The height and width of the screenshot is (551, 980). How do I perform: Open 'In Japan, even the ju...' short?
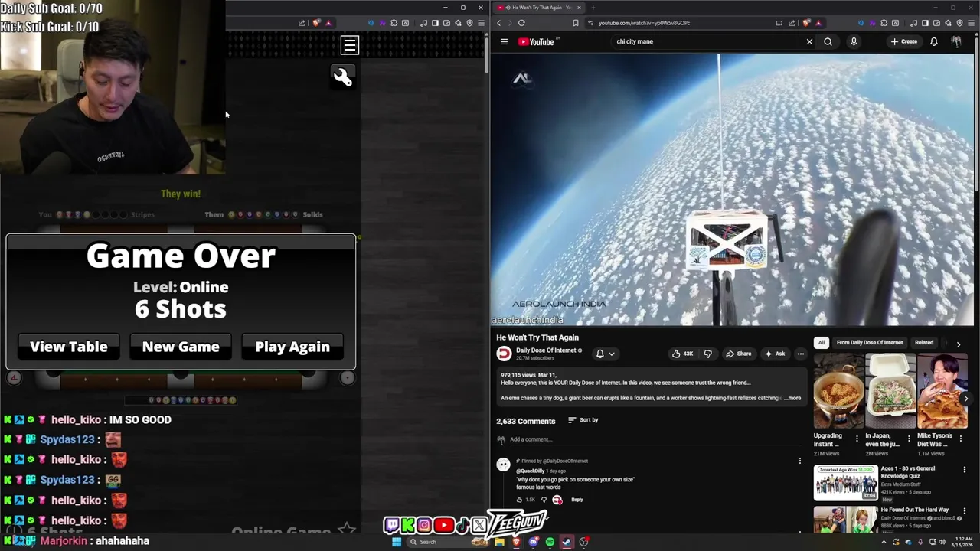point(890,391)
